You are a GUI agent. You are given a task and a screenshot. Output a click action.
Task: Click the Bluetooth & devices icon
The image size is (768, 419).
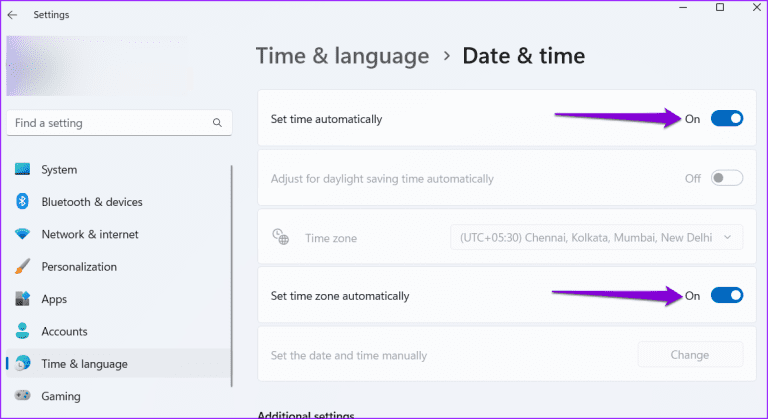pos(22,202)
